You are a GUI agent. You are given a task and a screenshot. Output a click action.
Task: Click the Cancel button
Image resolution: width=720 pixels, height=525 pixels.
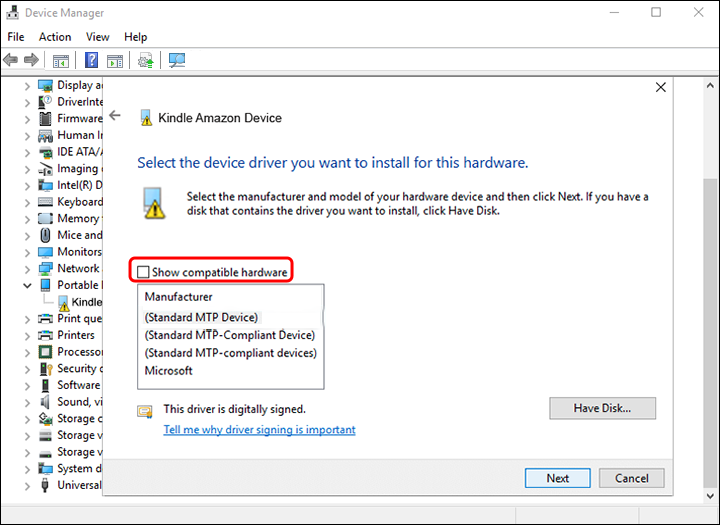[631, 478]
